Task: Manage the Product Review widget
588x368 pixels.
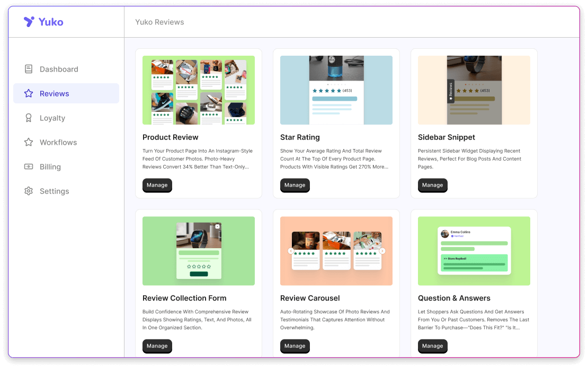Action: tap(157, 185)
